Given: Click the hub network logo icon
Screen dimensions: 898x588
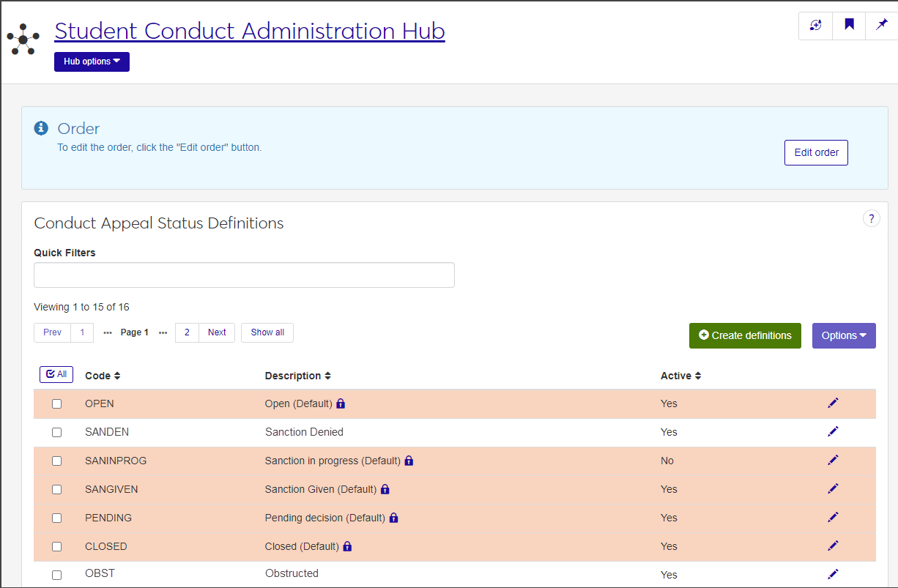Looking at the screenshot, I should (x=23, y=39).
